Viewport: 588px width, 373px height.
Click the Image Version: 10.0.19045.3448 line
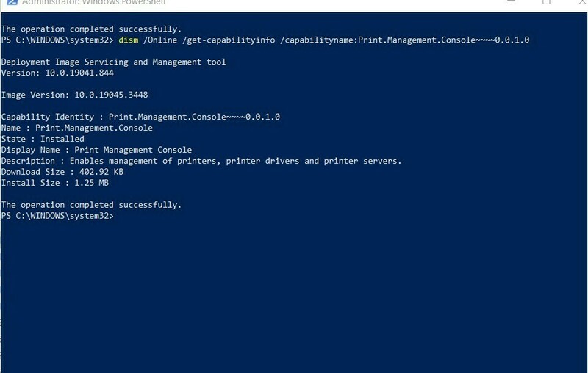[75, 95]
